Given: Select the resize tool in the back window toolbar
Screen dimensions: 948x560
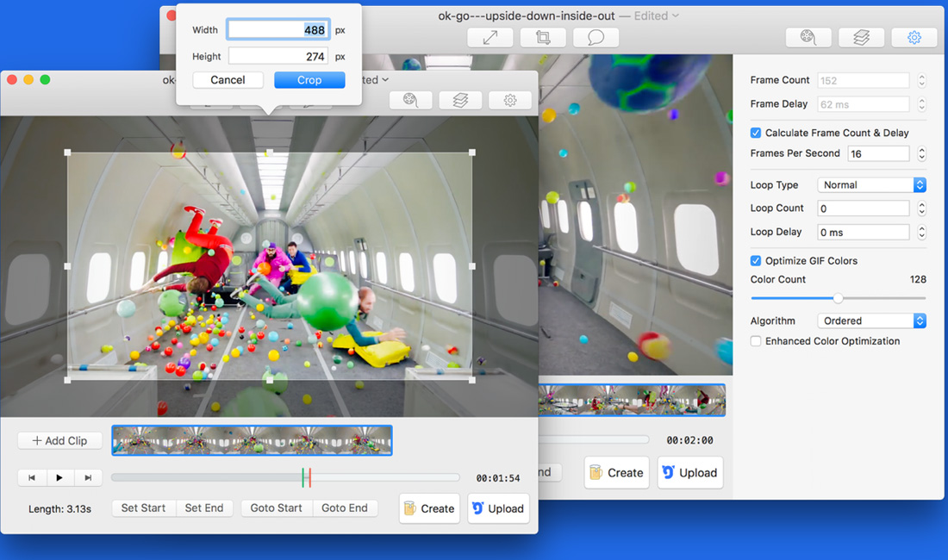Looking at the screenshot, I should pos(490,38).
